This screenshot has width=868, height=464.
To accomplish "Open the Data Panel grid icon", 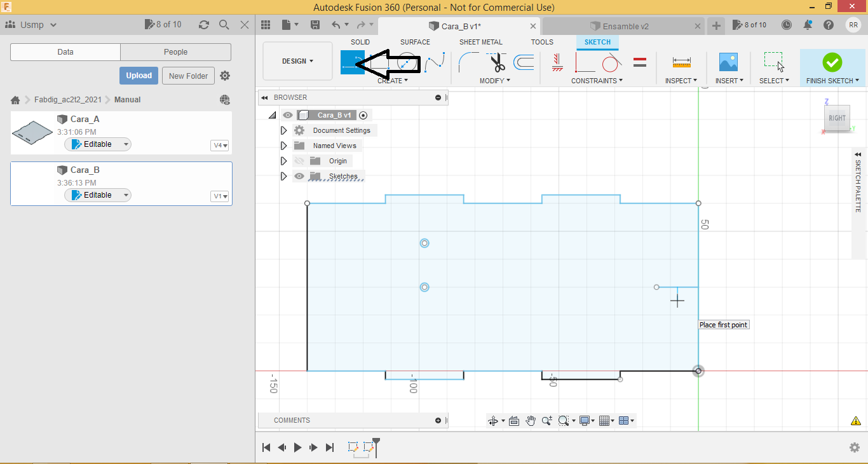I will (266, 25).
